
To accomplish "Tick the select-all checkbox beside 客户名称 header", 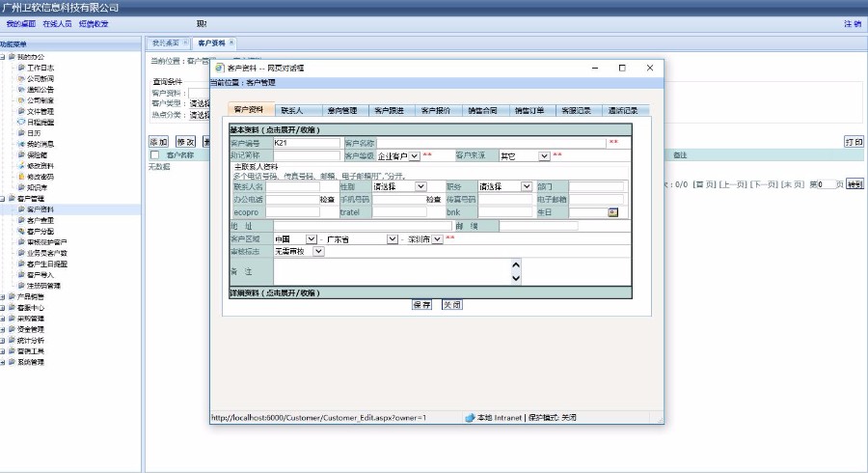I will coord(154,154).
